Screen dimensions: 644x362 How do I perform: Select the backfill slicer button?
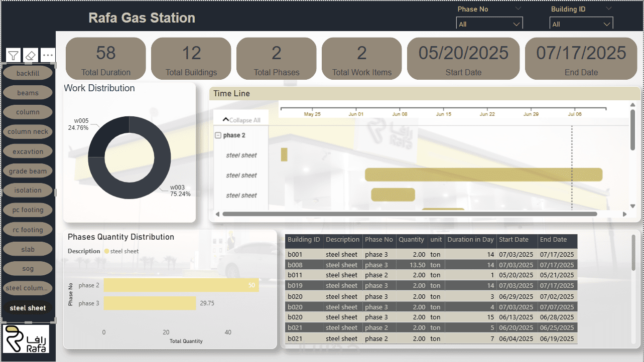pos(28,73)
